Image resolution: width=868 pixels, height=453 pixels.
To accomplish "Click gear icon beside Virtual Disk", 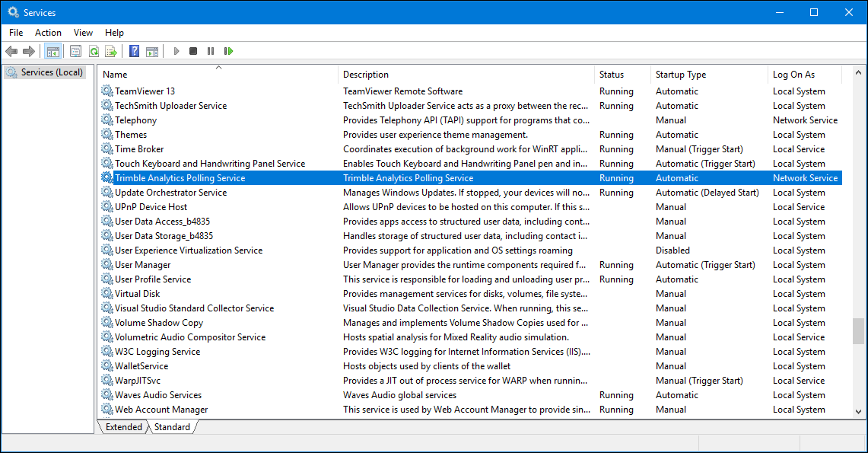I will point(107,292).
